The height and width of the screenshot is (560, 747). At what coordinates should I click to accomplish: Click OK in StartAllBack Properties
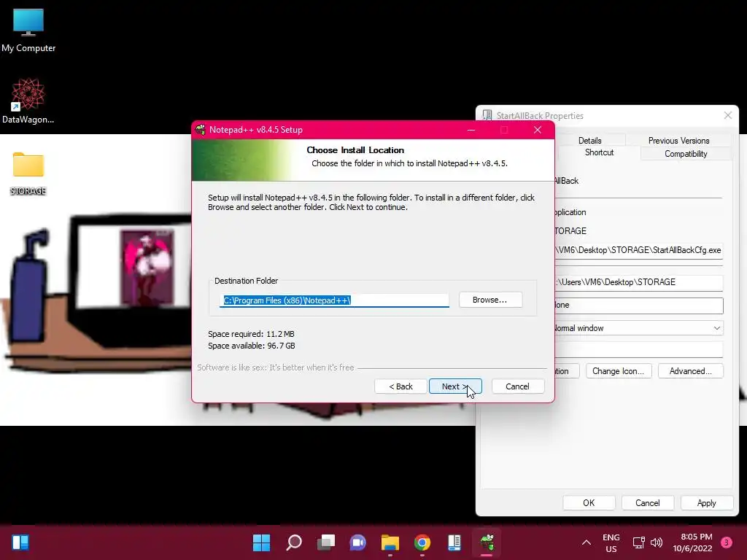589,503
